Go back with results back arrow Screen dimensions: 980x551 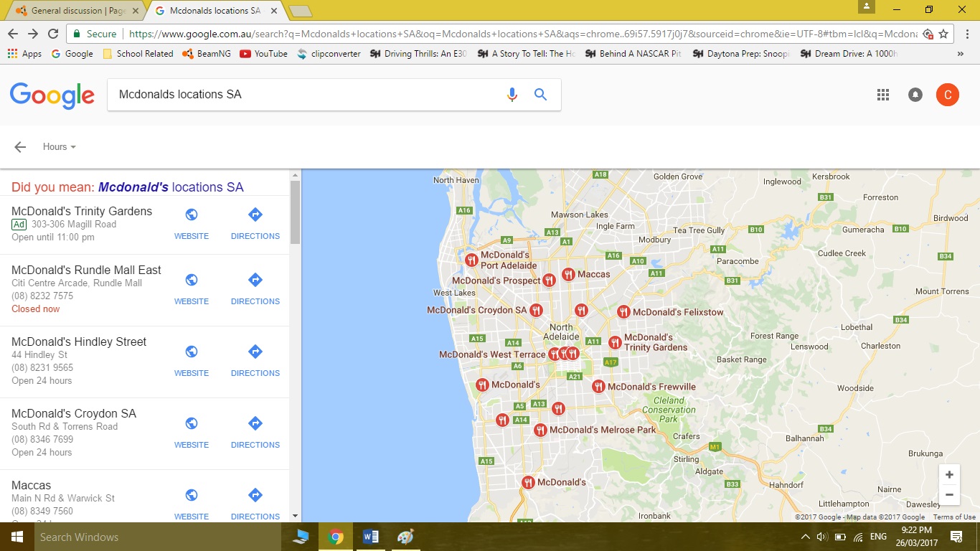pos(20,147)
